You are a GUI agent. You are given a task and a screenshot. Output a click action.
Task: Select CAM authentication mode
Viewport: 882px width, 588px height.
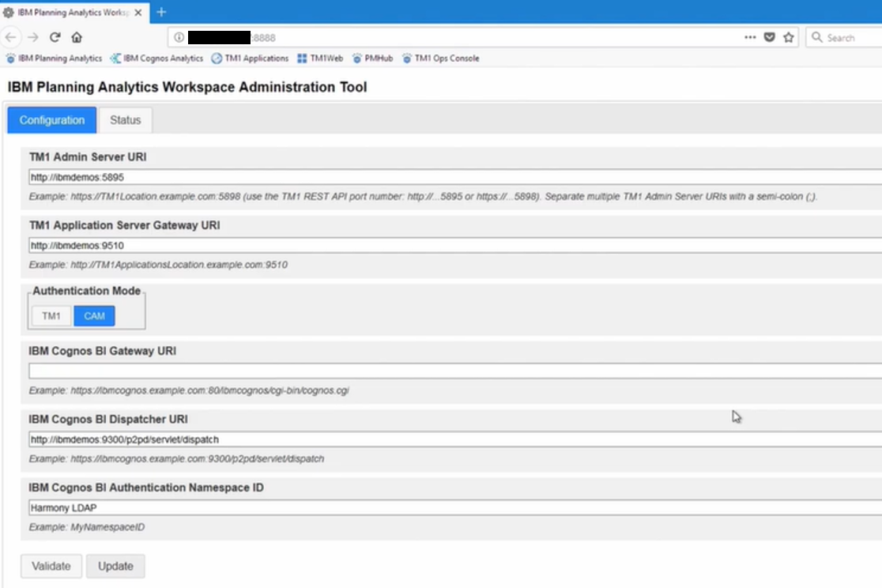pos(95,315)
